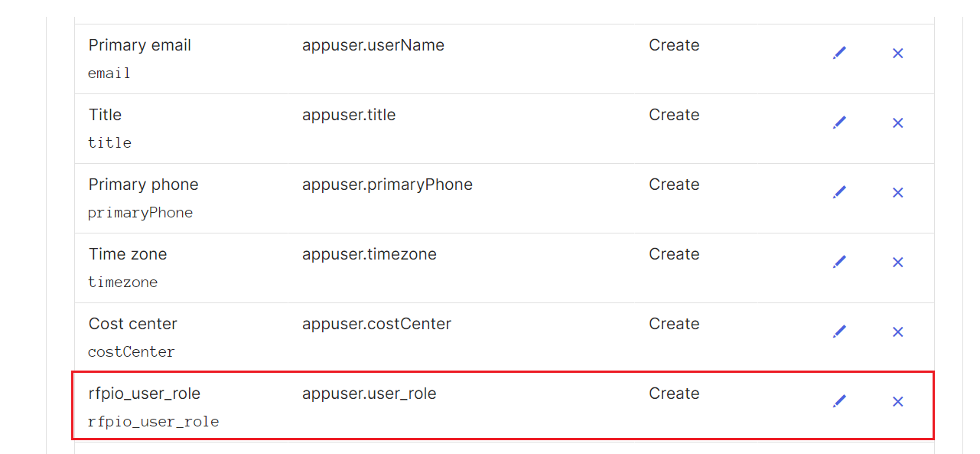Select the appuser.user_role value text

(370, 394)
